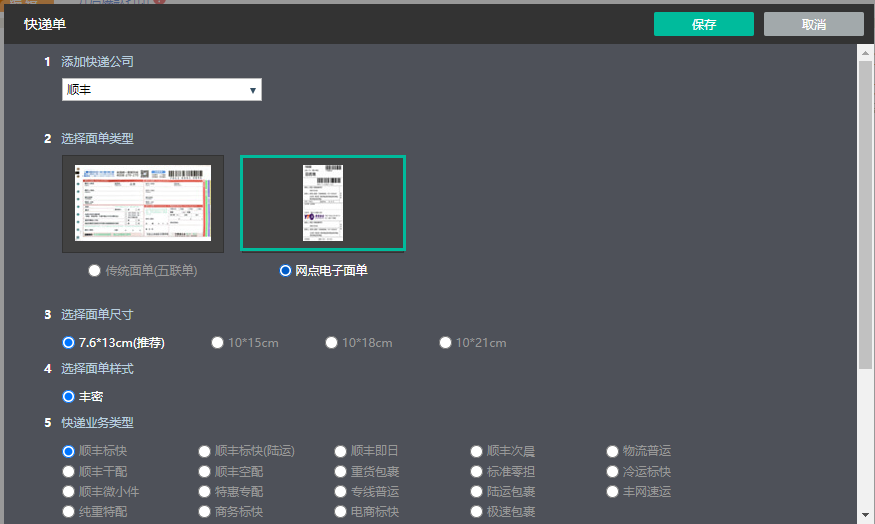Screen dimensions: 875x524
Task: Open the 顺丰 courier company dropdown
Action: point(162,90)
